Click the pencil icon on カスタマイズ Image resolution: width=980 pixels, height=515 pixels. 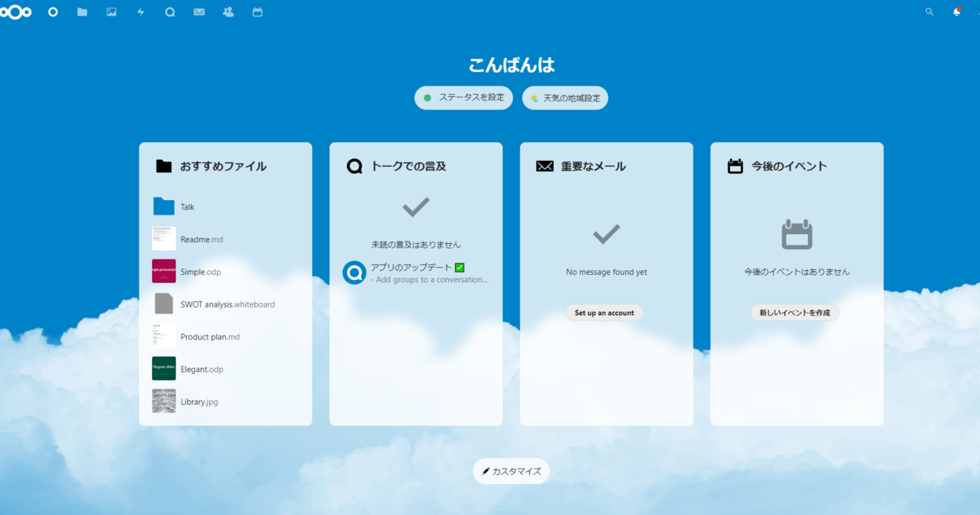pyautogui.click(x=486, y=471)
